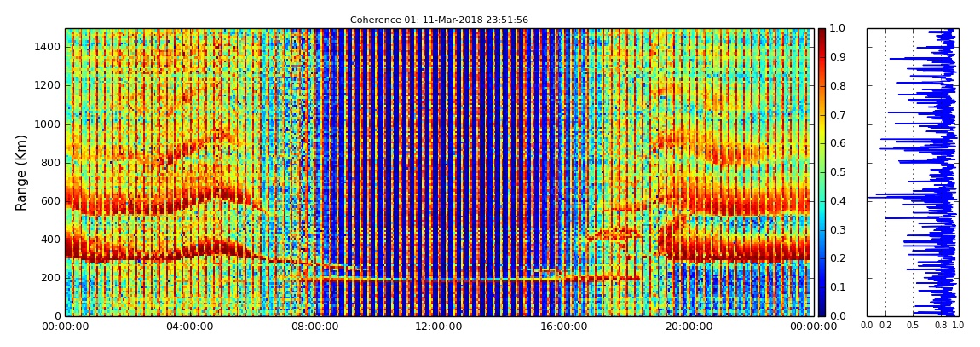Click the 600 range tick label
980x347 pixels.
click(50, 200)
